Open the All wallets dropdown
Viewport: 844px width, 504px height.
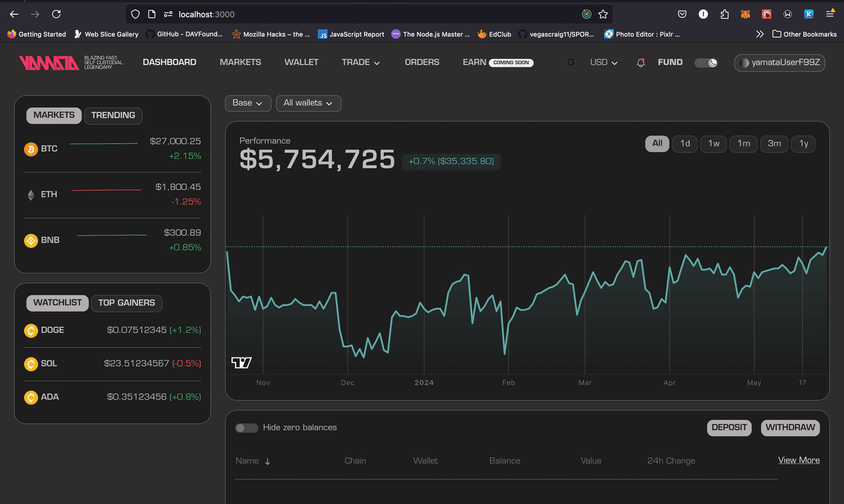tap(308, 103)
